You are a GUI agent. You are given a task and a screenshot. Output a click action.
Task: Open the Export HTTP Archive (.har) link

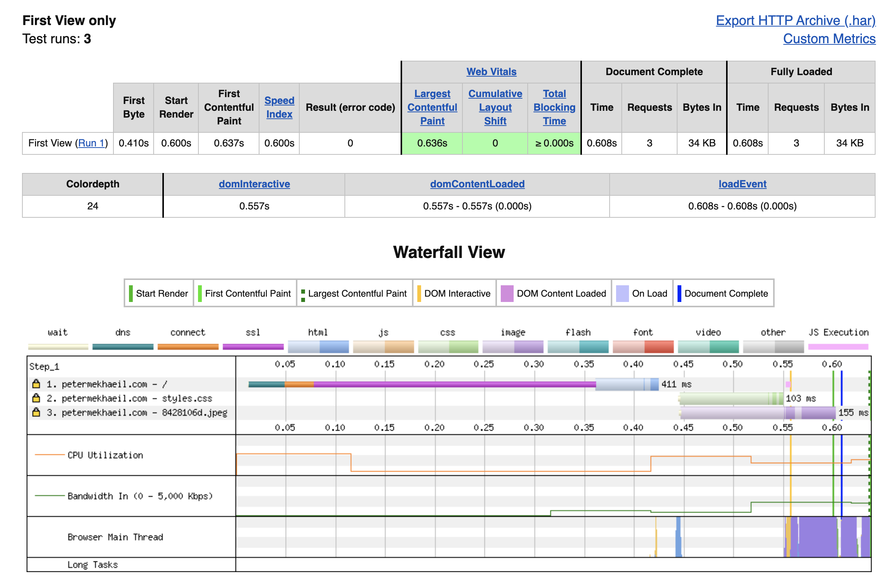(x=796, y=20)
